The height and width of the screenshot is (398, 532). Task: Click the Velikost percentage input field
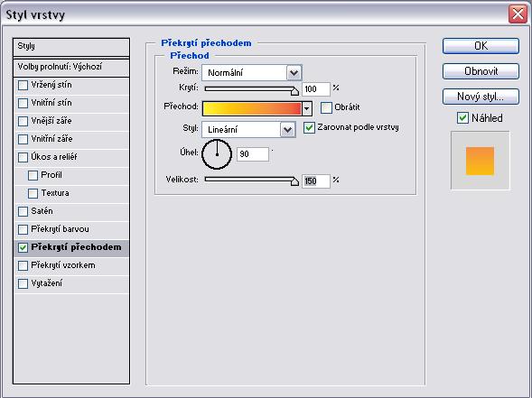316,181
